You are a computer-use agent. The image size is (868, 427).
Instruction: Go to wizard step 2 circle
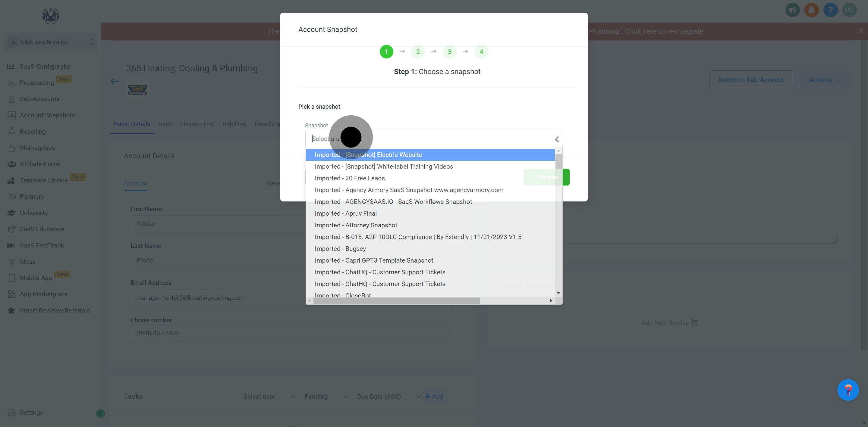(x=418, y=52)
